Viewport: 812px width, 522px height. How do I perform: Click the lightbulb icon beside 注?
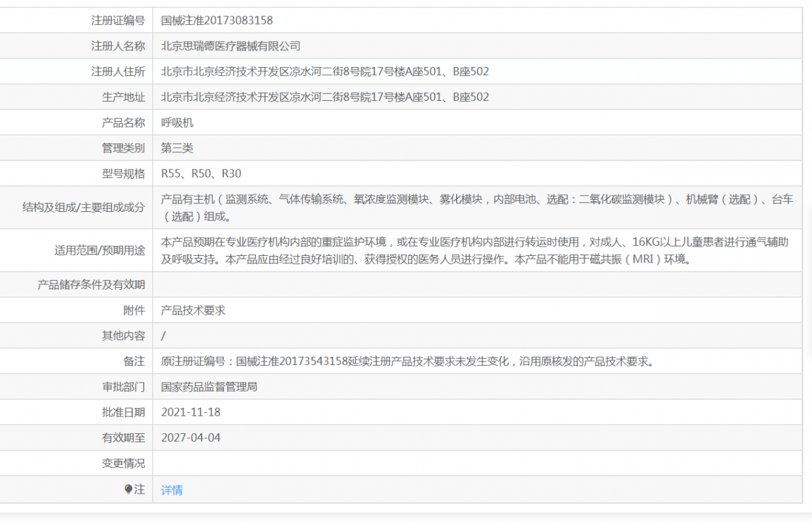click(129, 490)
